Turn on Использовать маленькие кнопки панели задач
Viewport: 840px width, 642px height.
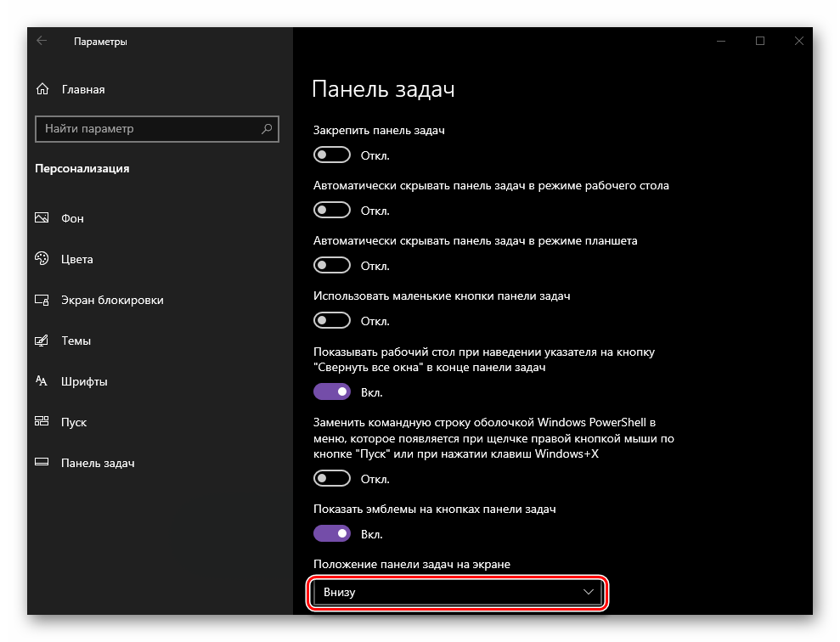(x=332, y=321)
